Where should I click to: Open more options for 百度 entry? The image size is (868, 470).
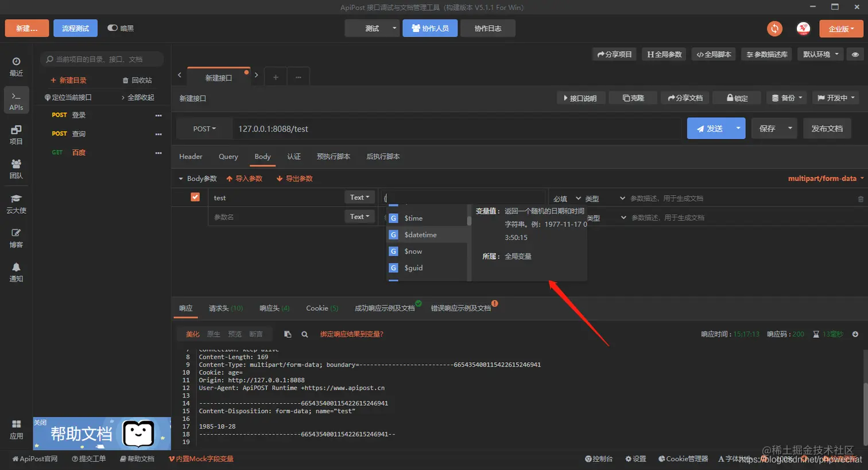158,153
